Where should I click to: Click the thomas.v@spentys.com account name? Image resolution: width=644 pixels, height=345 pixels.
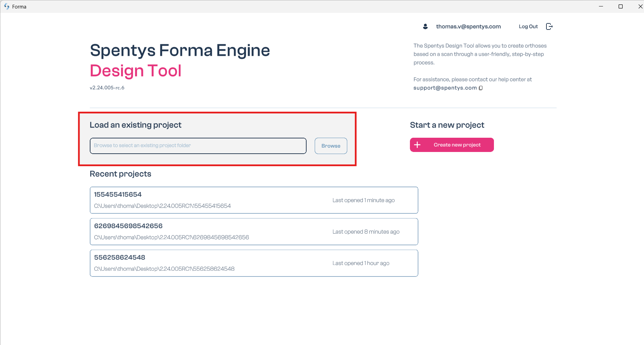pyautogui.click(x=469, y=26)
